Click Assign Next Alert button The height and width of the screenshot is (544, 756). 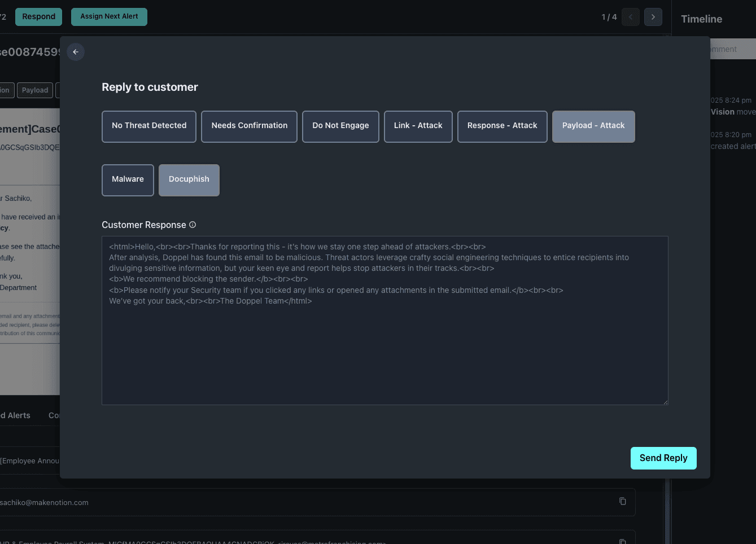[x=109, y=17]
